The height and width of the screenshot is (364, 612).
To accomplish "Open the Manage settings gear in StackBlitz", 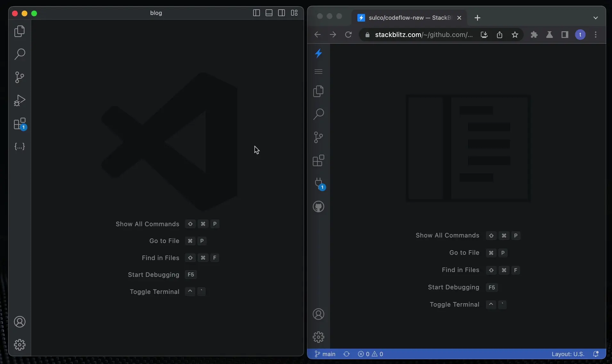I will click(x=319, y=336).
